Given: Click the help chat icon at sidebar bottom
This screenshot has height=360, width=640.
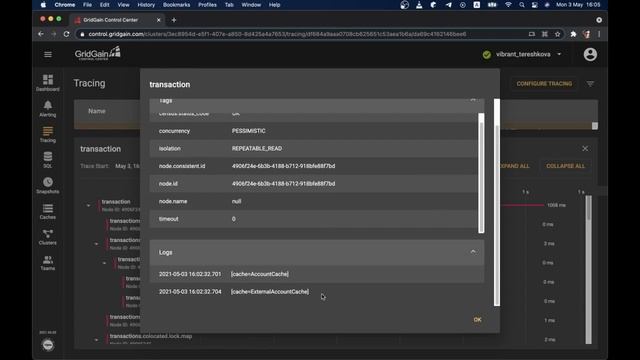Looking at the screenshot, I should point(48,345).
